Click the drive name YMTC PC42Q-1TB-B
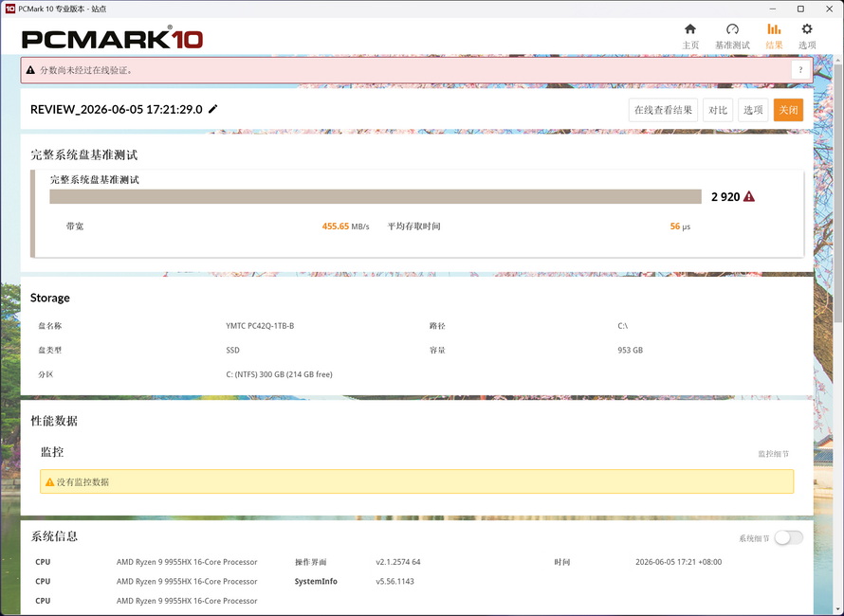 pyautogui.click(x=260, y=326)
